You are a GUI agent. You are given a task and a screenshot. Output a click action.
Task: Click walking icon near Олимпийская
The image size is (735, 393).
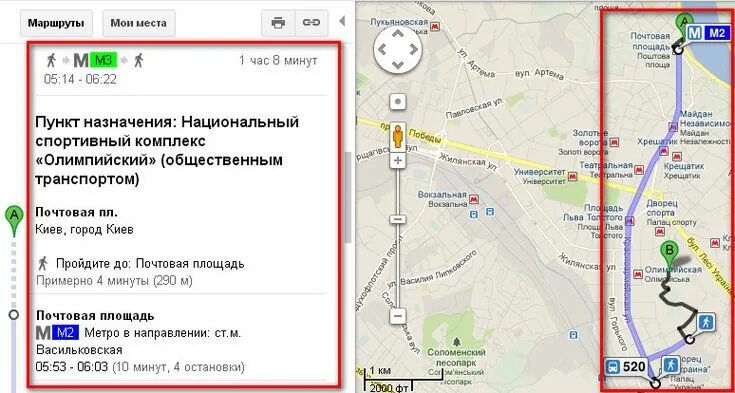click(x=706, y=322)
